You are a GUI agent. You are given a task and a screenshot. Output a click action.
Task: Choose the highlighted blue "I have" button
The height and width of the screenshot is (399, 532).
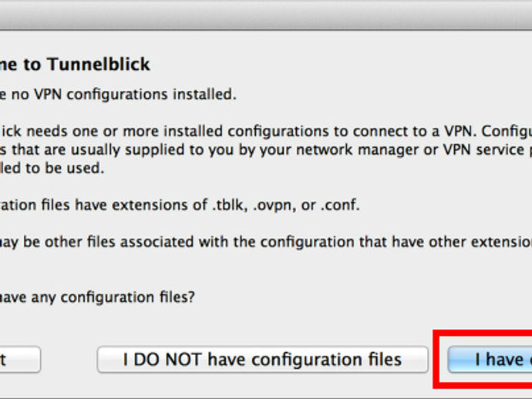(x=490, y=360)
